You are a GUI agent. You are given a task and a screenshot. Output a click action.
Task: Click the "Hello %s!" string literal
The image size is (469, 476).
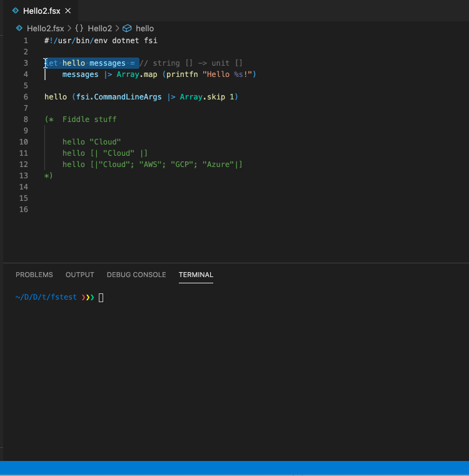(x=227, y=74)
